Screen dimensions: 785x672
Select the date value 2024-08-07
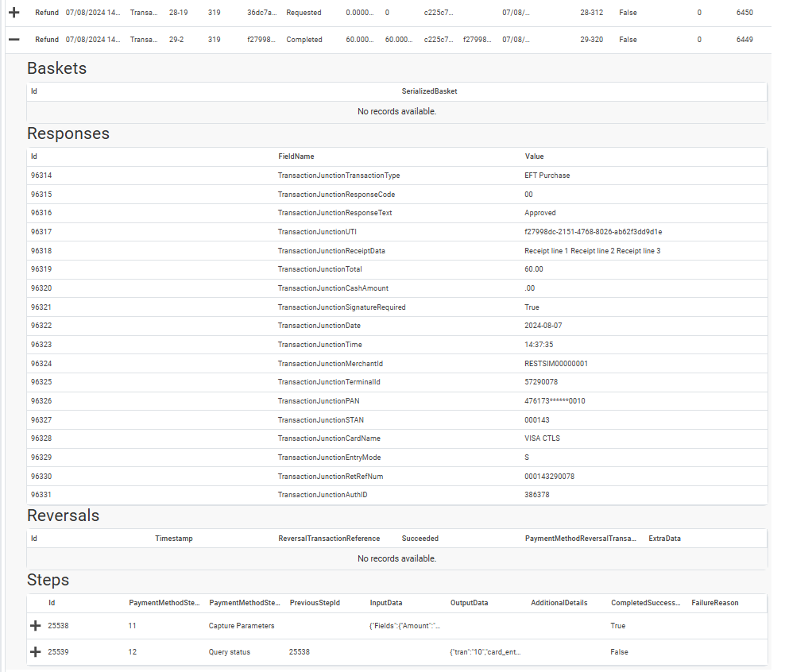point(543,326)
